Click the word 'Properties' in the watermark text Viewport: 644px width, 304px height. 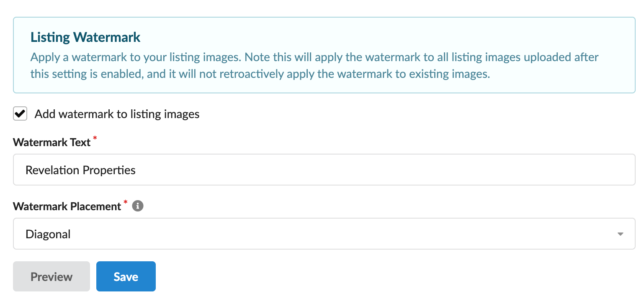click(109, 170)
